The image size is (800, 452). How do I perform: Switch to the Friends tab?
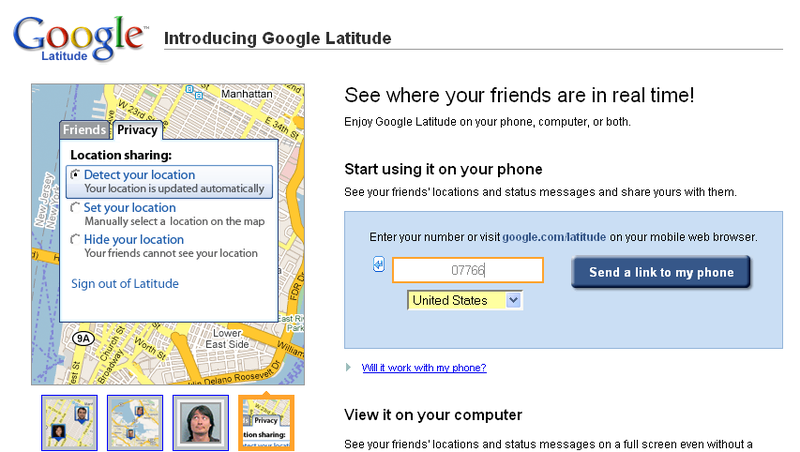pyautogui.click(x=84, y=130)
